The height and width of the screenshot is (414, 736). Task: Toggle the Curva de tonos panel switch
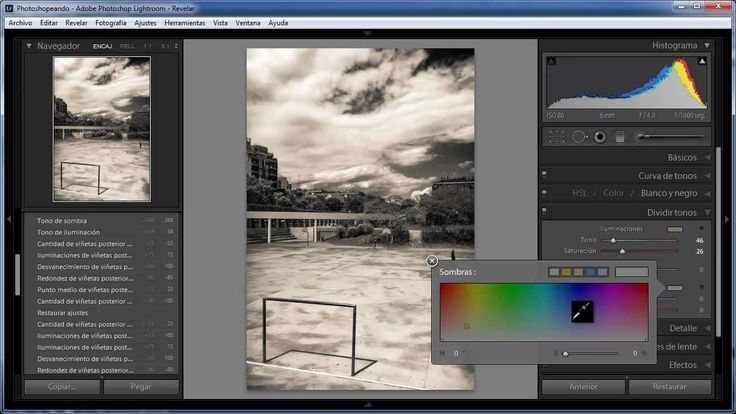544,175
